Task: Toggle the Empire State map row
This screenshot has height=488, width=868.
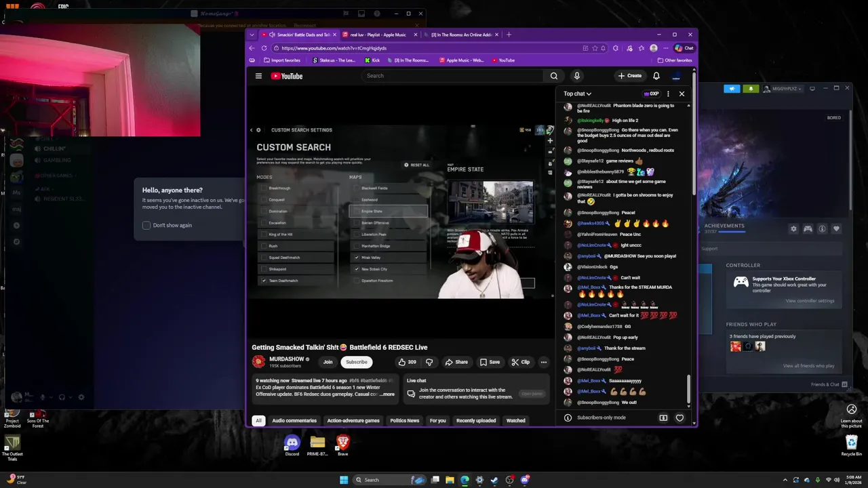Action: point(389,211)
